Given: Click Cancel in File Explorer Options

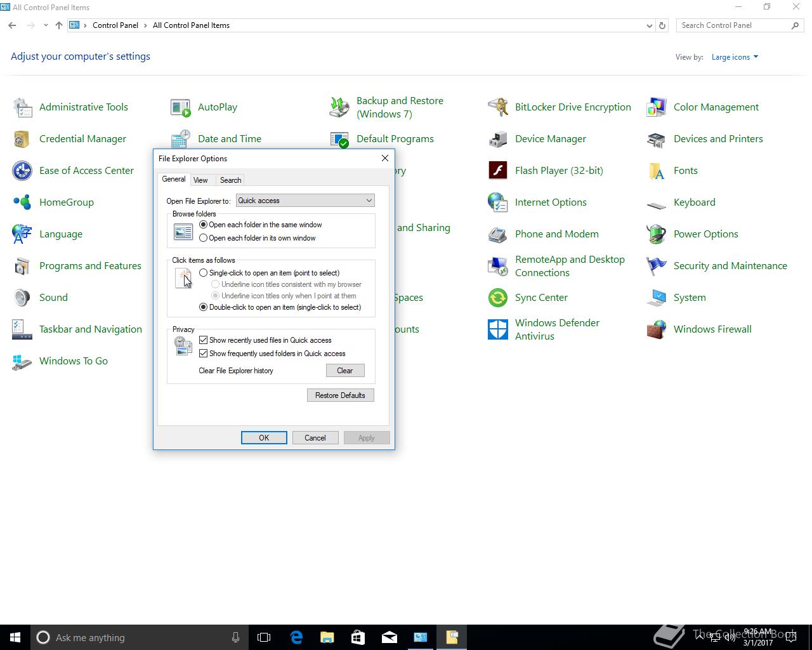Looking at the screenshot, I should pos(315,438).
